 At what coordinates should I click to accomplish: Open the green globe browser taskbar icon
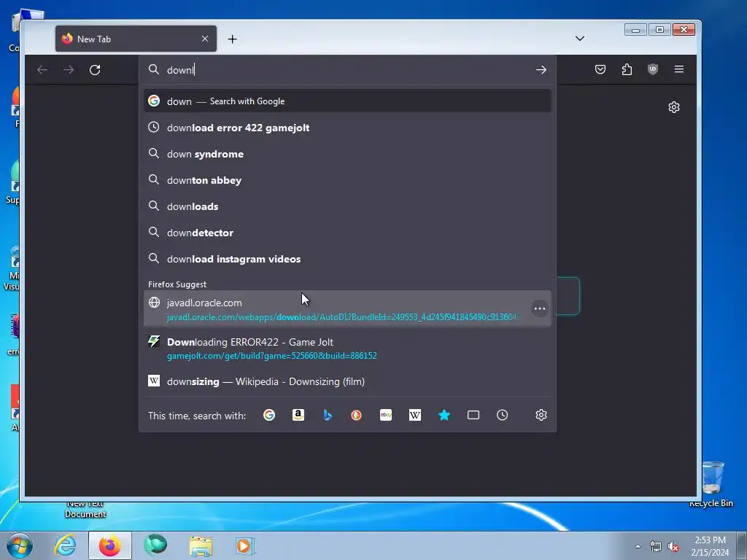pos(155,545)
